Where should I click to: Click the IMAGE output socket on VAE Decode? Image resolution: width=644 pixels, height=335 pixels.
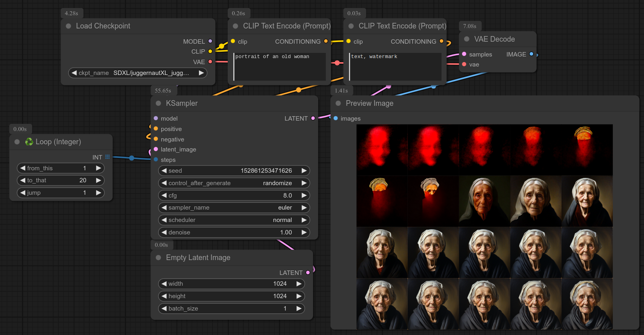[x=532, y=54]
